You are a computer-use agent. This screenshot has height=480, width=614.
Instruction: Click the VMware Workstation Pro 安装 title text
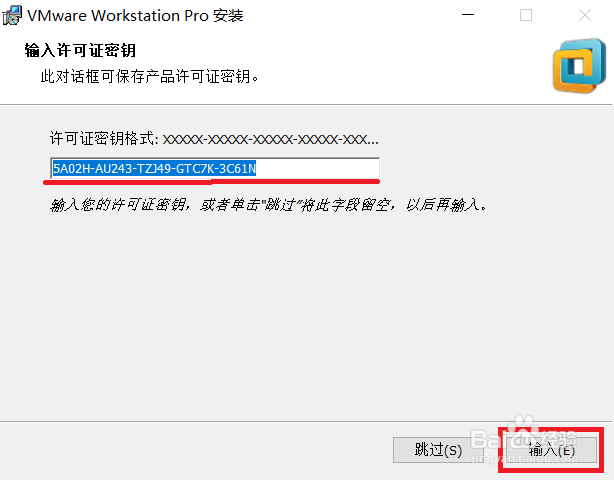tap(135, 16)
